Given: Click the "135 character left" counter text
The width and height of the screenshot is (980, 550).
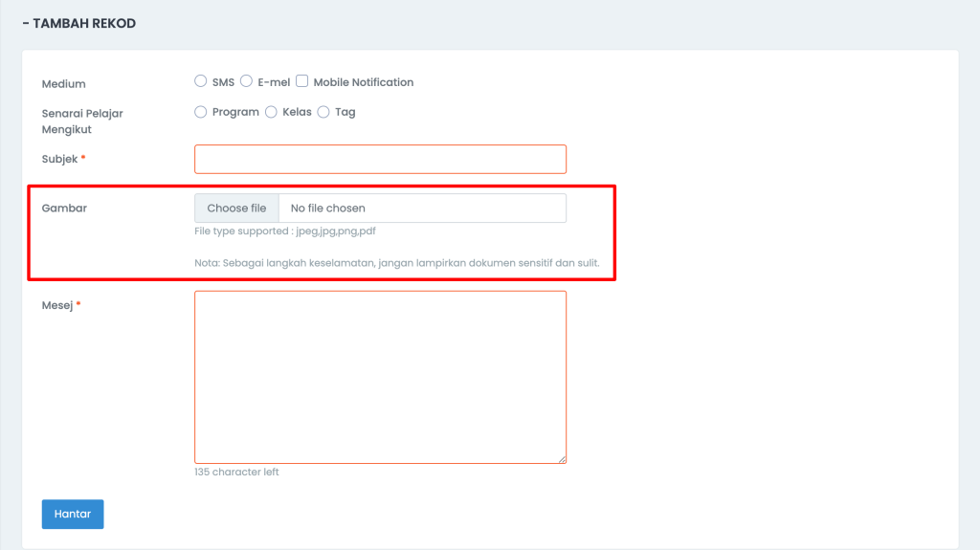Looking at the screenshot, I should [236, 472].
